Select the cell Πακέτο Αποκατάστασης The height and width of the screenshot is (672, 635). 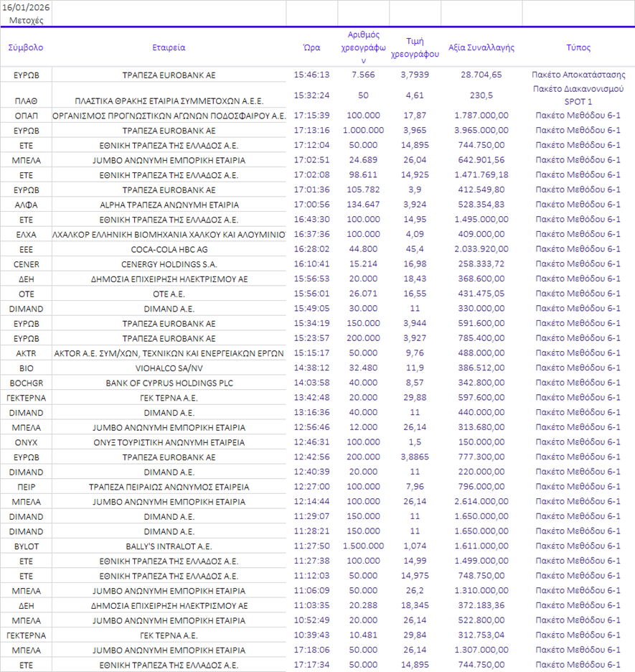(578, 75)
